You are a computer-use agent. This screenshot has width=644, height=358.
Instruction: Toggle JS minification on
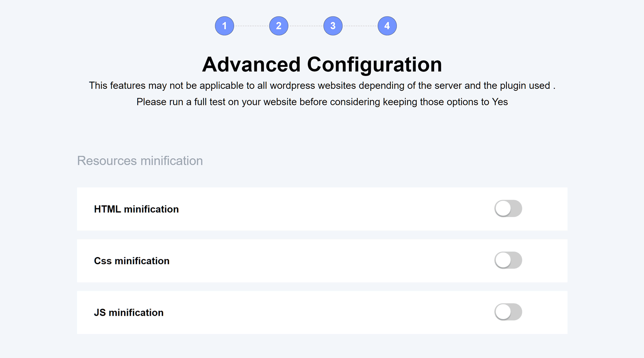click(508, 312)
